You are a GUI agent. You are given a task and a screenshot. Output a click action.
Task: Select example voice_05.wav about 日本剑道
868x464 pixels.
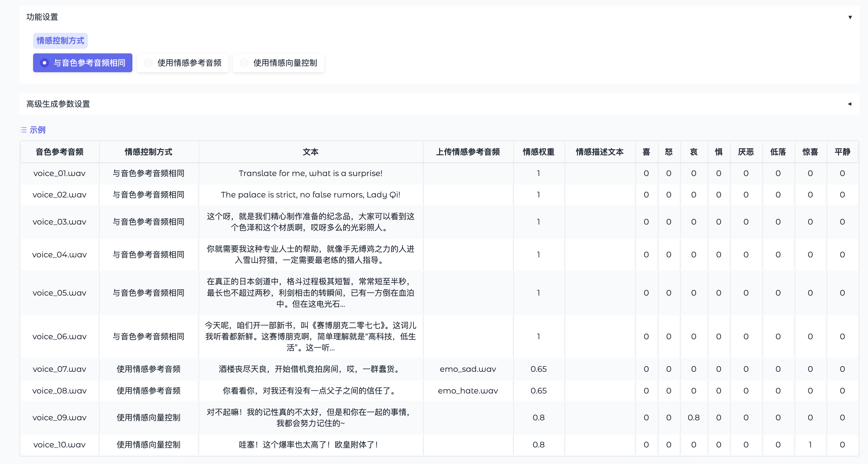[59, 292]
